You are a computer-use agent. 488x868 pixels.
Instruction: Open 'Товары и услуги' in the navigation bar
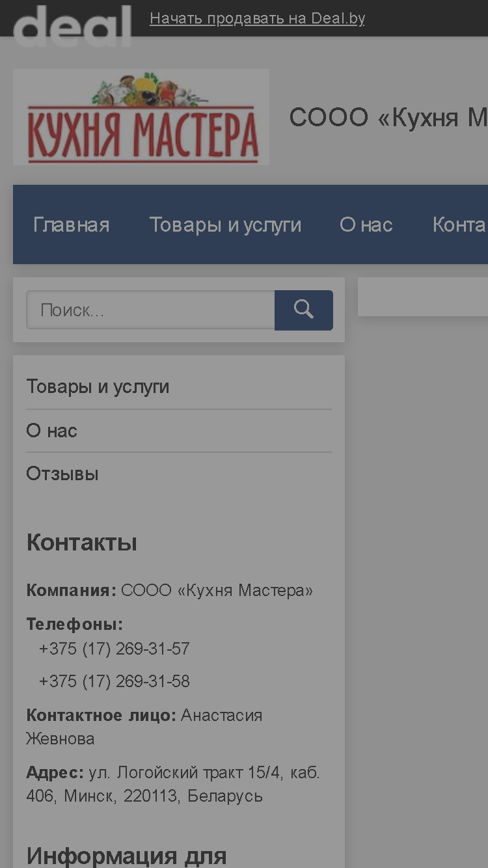(225, 224)
